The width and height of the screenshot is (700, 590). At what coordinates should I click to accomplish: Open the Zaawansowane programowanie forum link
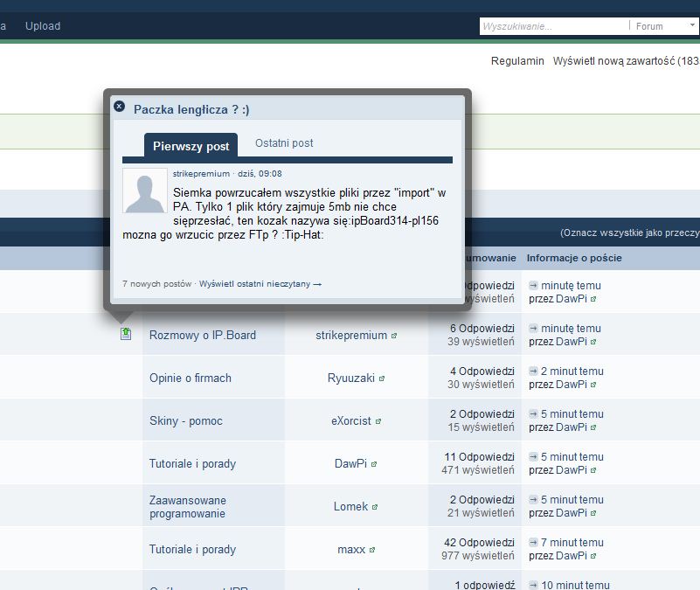pyautogui.click(x=187, y=507)
